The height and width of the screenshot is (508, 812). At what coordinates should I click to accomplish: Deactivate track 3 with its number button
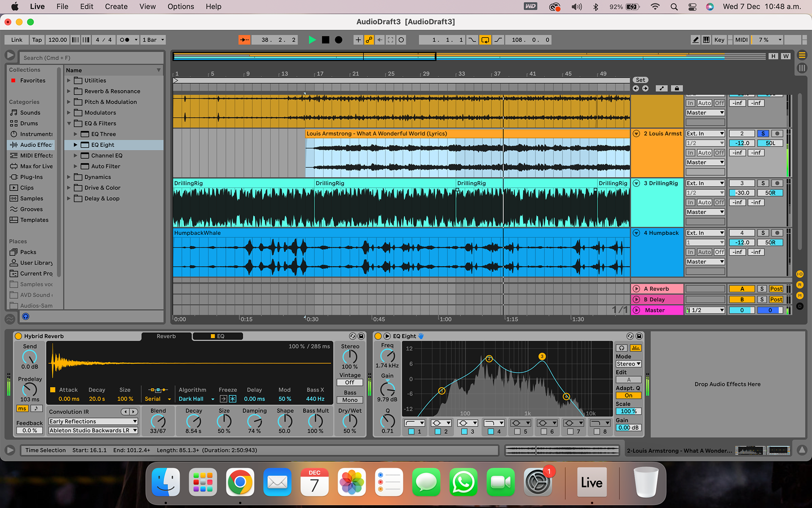pos(742,183)
